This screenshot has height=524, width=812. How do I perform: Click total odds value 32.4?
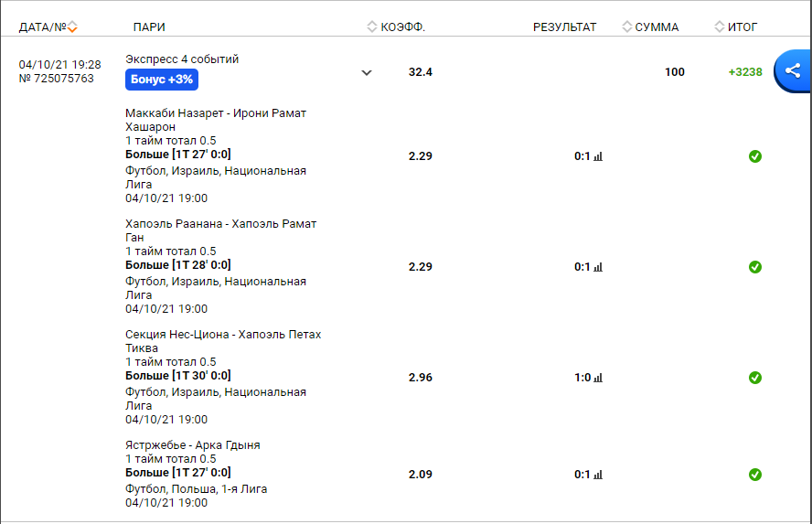point(420,72)
